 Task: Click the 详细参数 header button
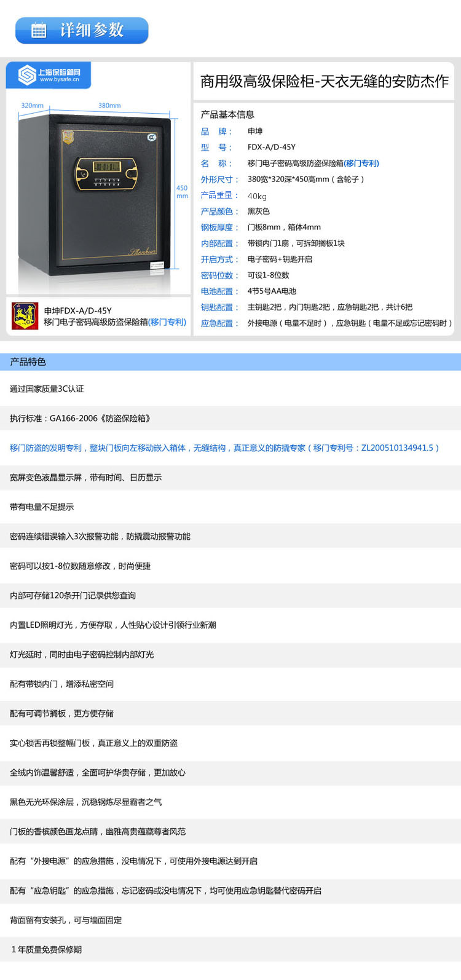pos(82,30)
